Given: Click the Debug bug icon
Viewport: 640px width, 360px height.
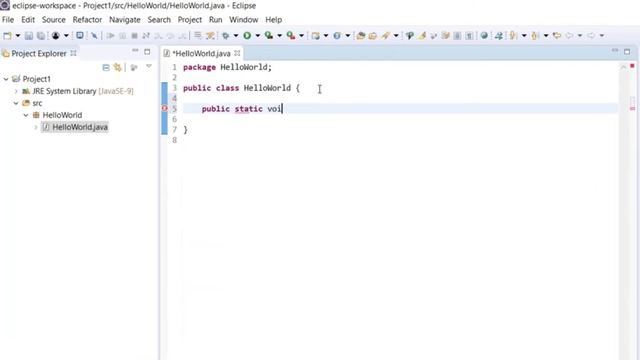Looking at the screenshot, I should 225,36.
